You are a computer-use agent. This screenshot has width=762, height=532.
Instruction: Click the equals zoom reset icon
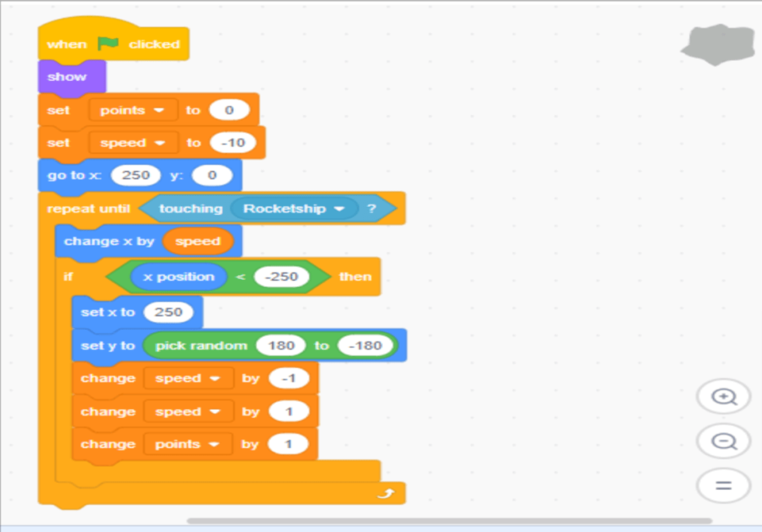tap(723, 485)
